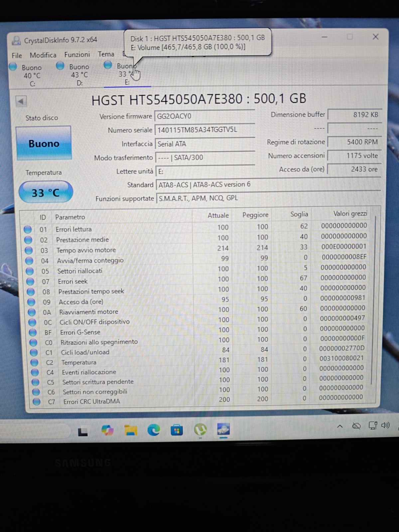This screenshot has width=399, height=532.
Task: Click status circle for Cicli load/unload
Action: (x=34, y=352)
